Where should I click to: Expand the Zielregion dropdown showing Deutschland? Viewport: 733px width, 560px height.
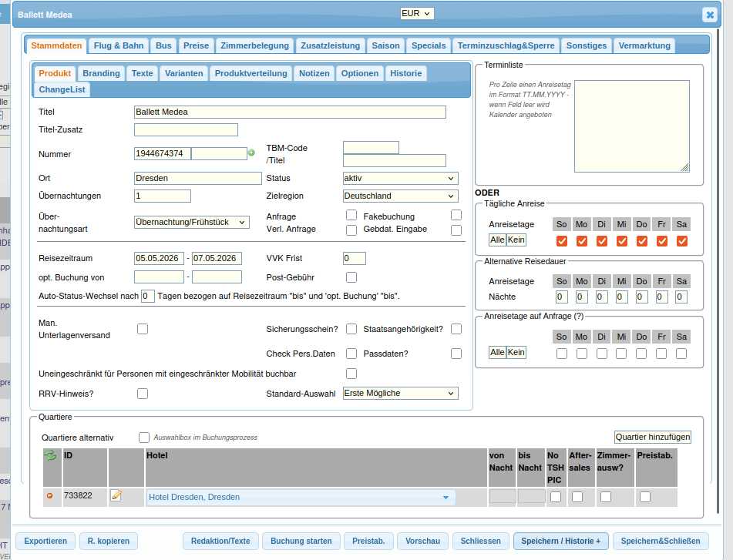click(400, 196)
